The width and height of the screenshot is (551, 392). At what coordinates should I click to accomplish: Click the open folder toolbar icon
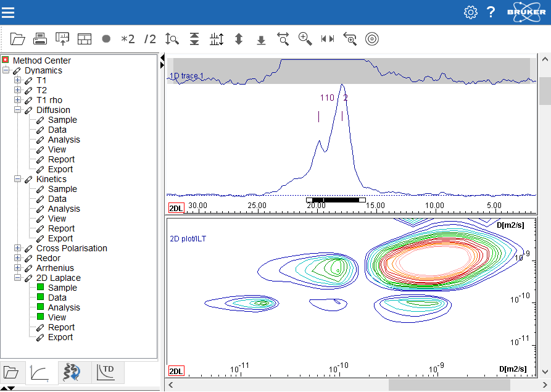[x=18, y=39]
